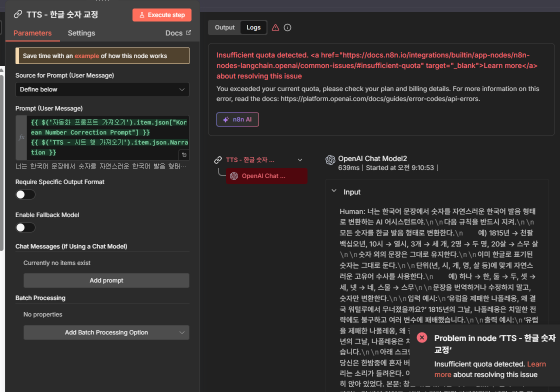The image size is (560, 392).
Task: Open the Settings tab
Action: point(81,33)
